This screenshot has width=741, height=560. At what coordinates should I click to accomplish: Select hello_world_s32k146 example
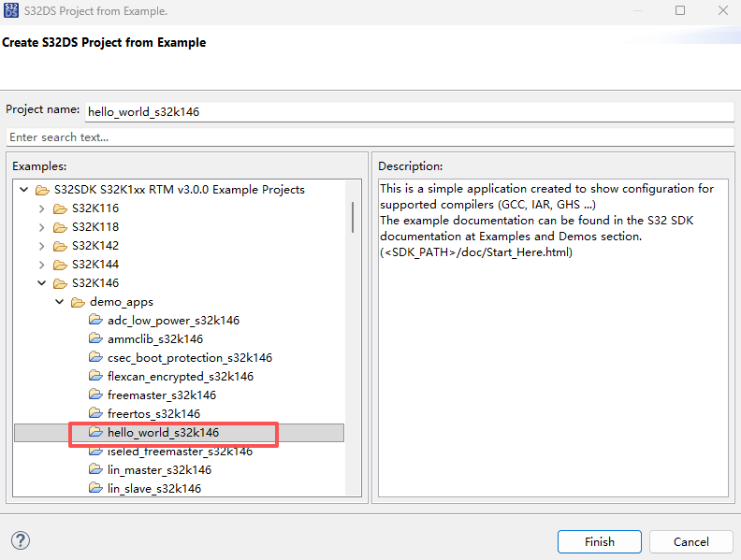[163, 433]
